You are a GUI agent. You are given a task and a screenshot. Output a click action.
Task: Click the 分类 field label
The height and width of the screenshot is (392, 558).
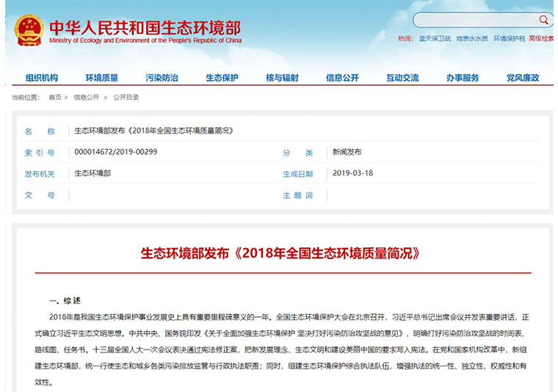298,153
